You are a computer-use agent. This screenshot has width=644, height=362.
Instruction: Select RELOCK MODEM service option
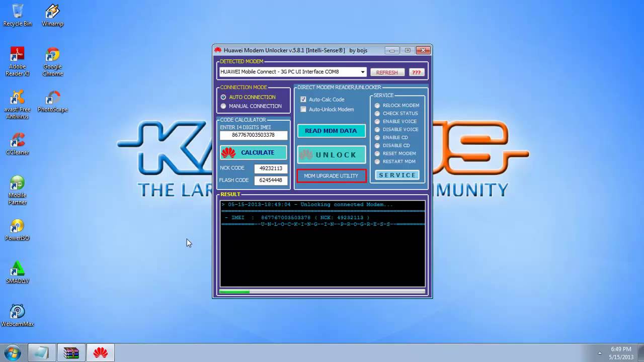tap(377, 106)
